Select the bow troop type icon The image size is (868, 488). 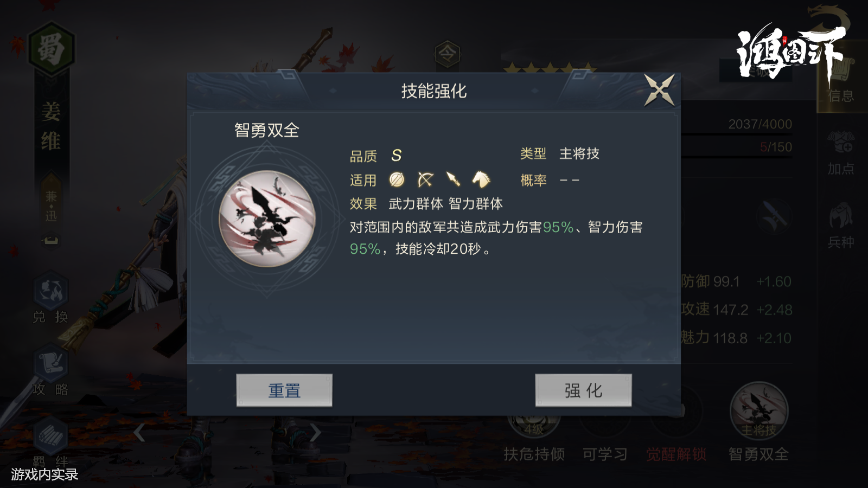click(425, 179)
